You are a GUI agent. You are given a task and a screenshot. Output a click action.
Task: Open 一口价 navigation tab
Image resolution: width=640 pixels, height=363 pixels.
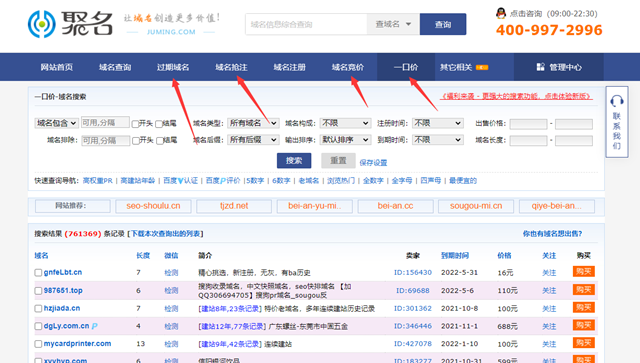tap(406, 67)
